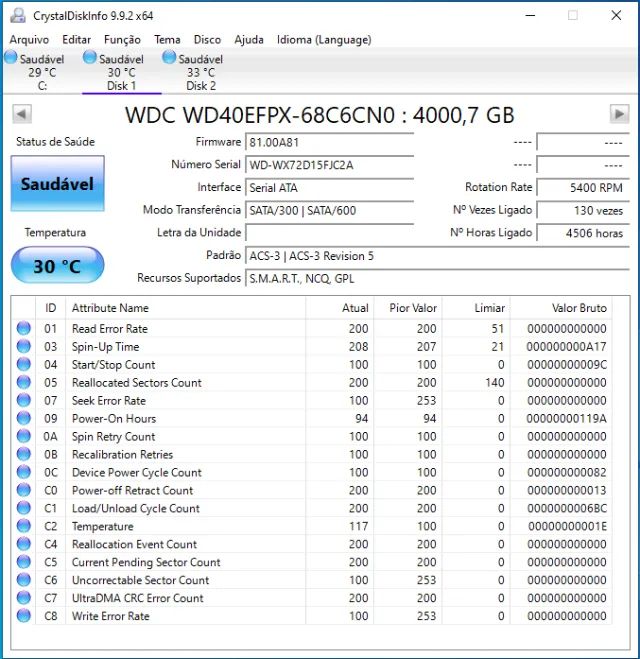
Task: Click the Atual column header
Action: [x=340, y=308]
